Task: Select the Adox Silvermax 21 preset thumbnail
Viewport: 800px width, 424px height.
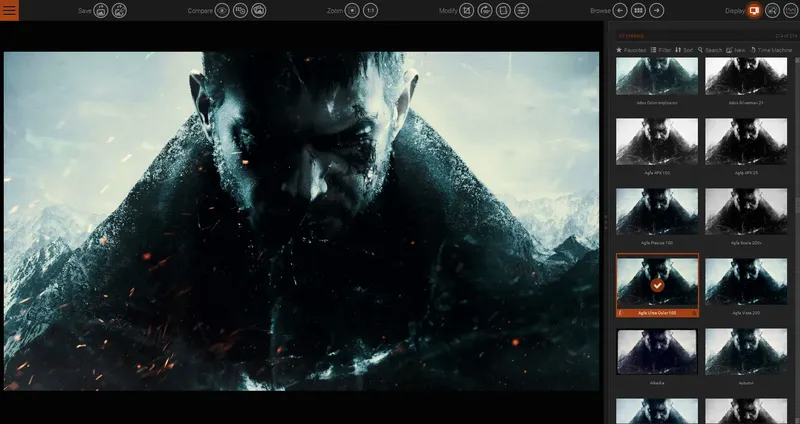Action: tap(746, 76)
